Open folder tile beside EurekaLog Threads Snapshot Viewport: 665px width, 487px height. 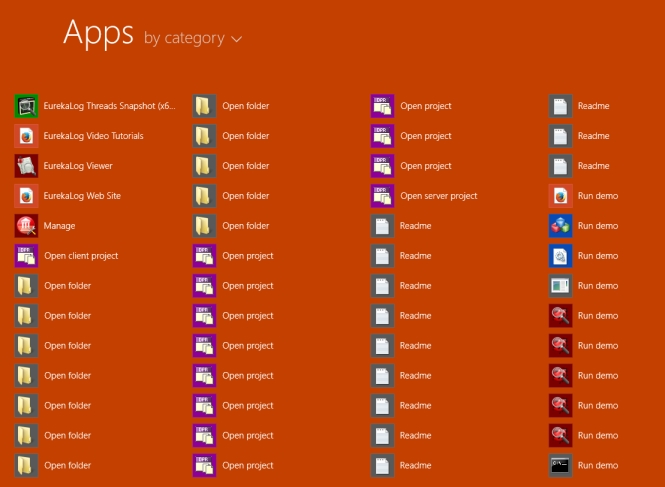click(231, 106)
